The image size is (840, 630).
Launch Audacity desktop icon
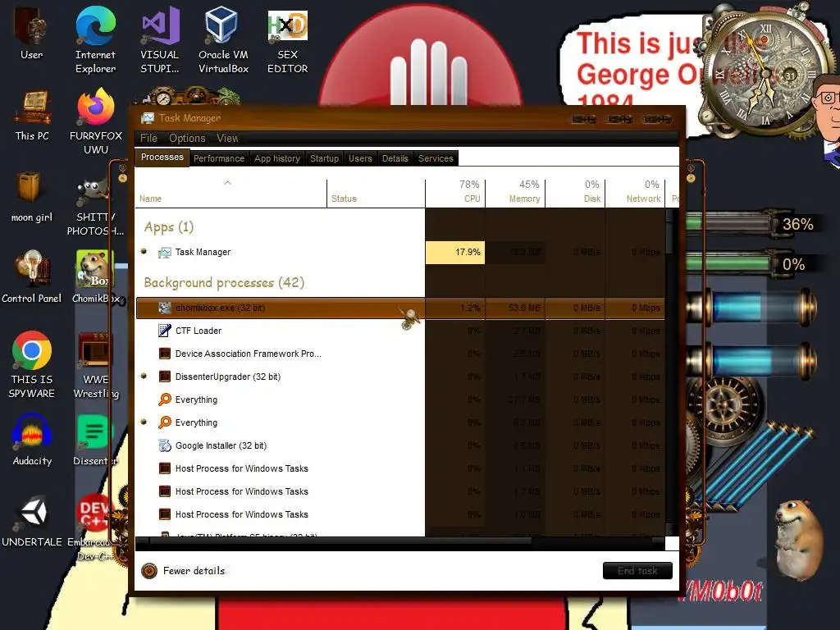click(32, 440)
